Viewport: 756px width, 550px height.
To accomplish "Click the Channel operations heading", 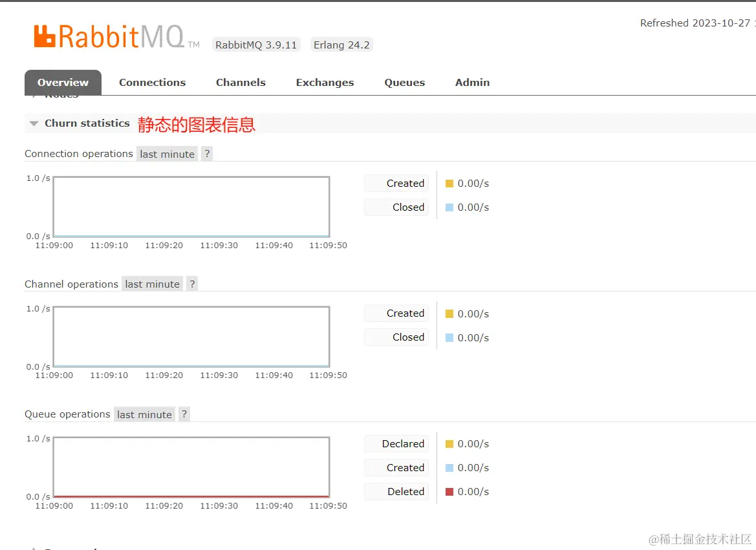I will pyautogui.click(x=71, y=284).
